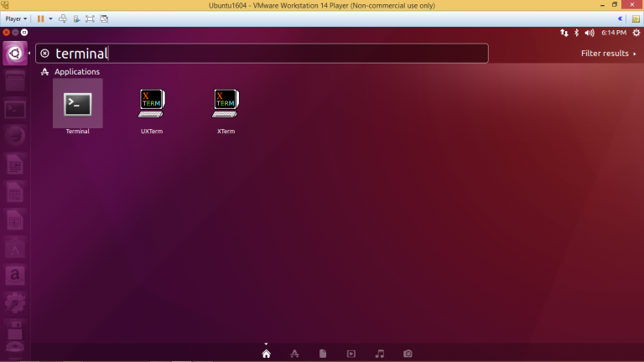The height and width of the screenshot is (362, 644).
Task: Open the sound volume indicator
Action: (589, 33)
